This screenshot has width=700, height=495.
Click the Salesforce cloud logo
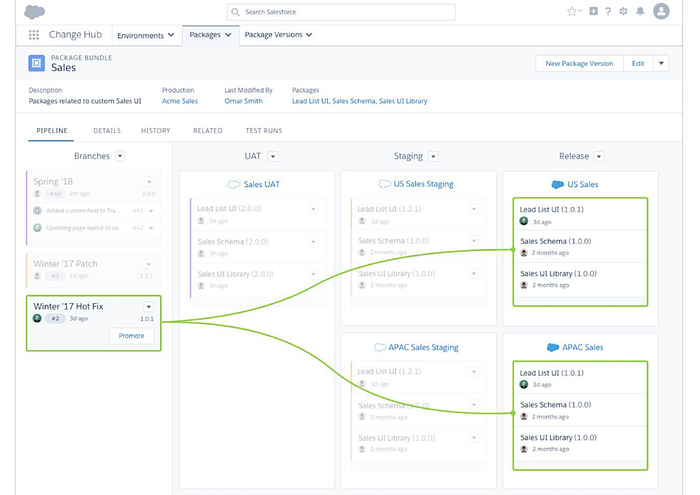[x=34, y=12]
